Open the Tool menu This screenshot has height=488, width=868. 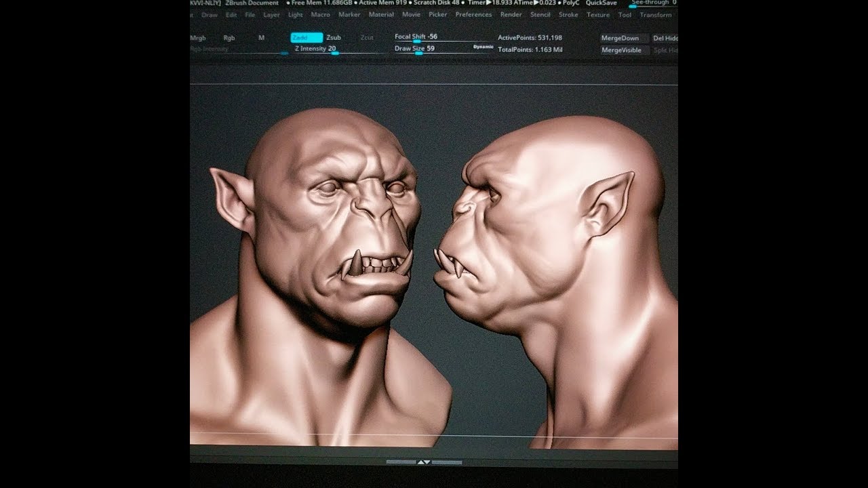[625, 15]
